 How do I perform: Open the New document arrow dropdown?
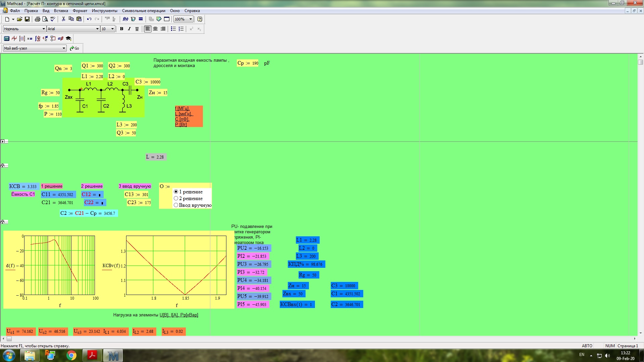point(13,19)
